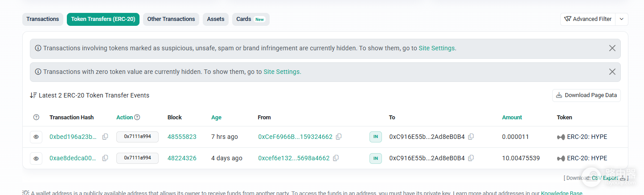Click the help icon next to Action header
This screenshot has height=195, width=644.
coord(137,118)
